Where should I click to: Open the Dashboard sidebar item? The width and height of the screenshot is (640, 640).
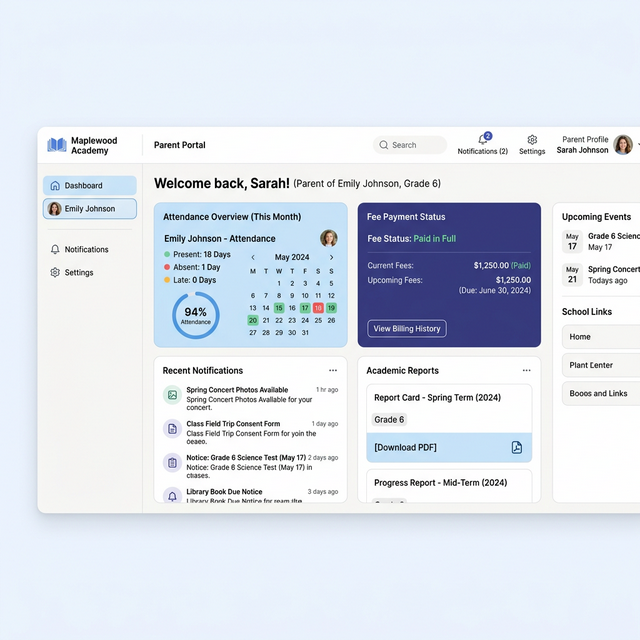(x=90, y=186)
